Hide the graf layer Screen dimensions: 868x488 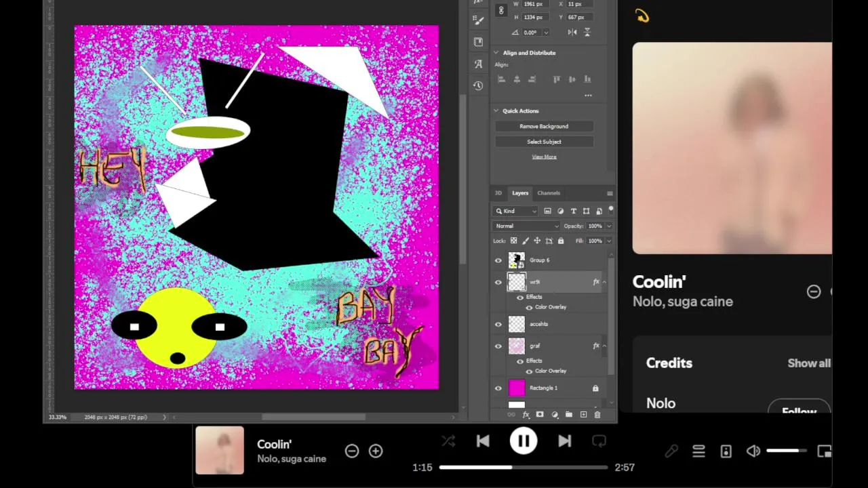(x=498, y=346)
